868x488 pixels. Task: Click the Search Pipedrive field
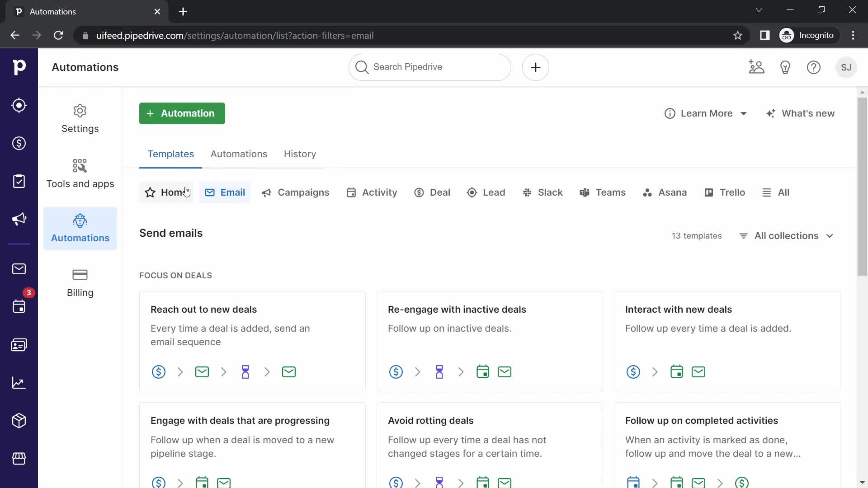[430, 67]
